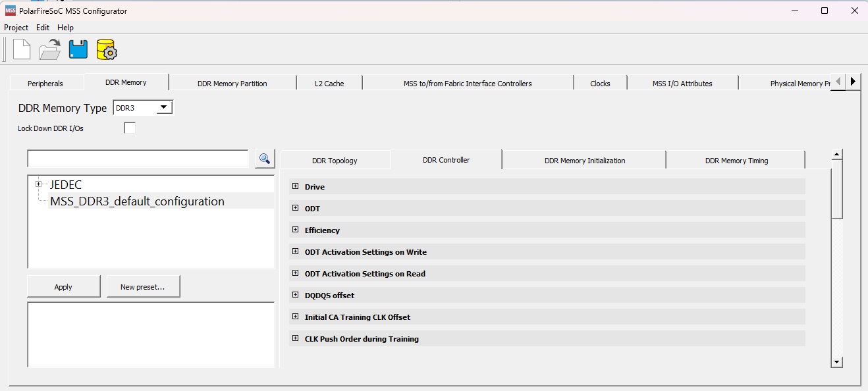Open the MSS I/O Attributes tab

point(682,83)
